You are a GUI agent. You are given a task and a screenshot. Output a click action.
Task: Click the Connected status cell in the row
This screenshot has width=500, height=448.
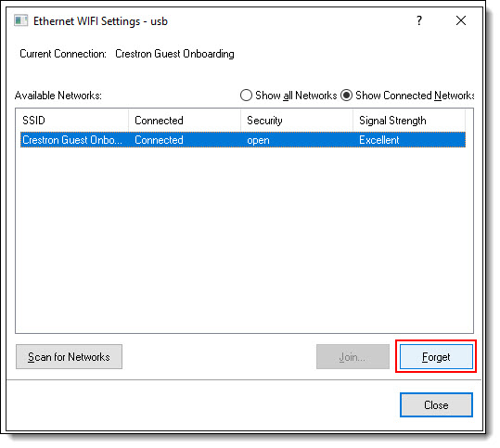159,140
